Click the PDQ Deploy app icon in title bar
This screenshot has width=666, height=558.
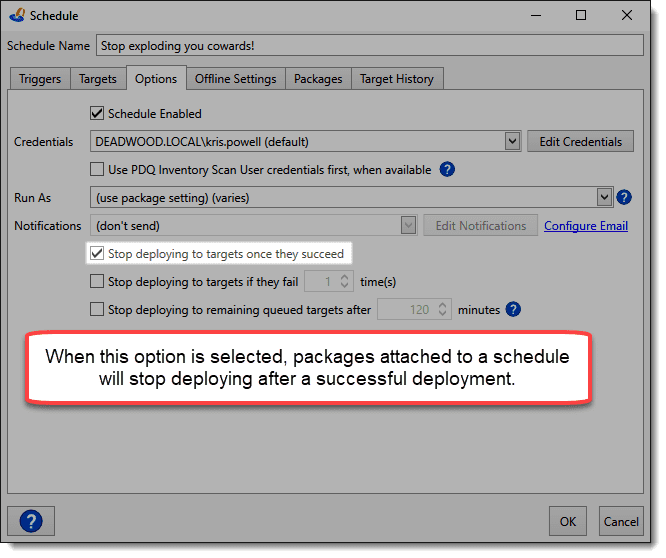17,16
